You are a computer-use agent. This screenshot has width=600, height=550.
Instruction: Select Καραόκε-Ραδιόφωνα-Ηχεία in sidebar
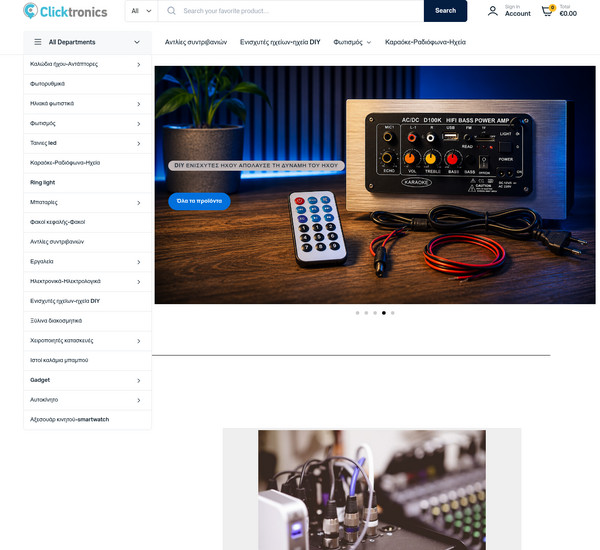[x=87, y=163]
